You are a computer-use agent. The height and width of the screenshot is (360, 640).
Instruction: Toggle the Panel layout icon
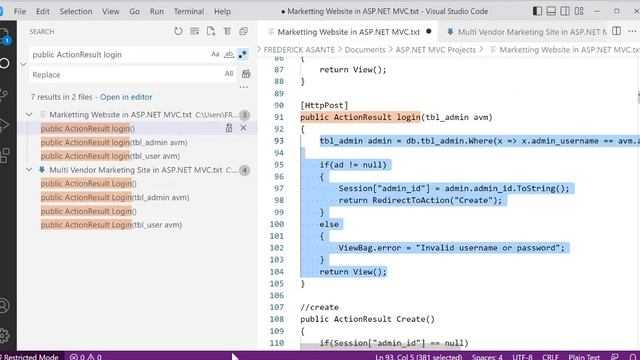point(551,11)
